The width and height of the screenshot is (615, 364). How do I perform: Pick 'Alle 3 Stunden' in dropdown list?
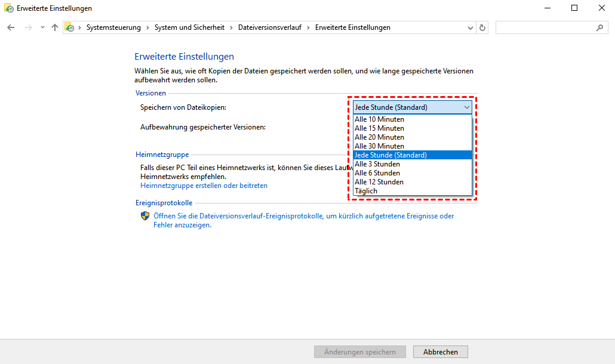[x=377, y=164]
